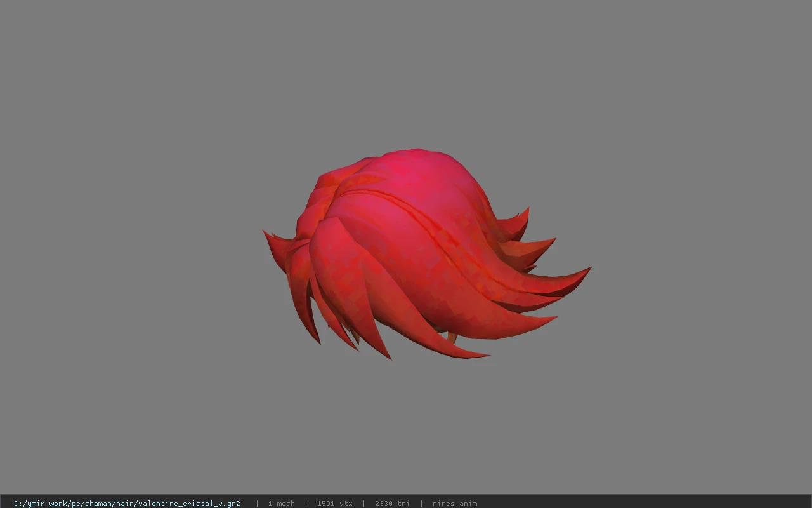Click the separator between mesh and vtx readouts
812x508 pixels.
tap(306, 504)
